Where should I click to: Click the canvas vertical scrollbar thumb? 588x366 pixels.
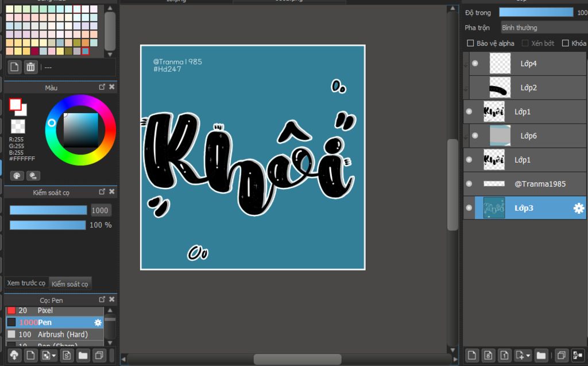(x=452, y=184)
